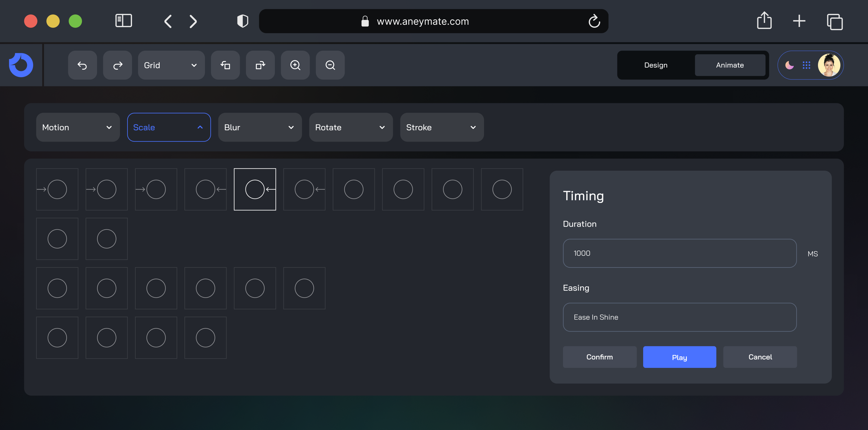868x430 pixels.
Task: Click the Duration input field
Action: click(x=679, y=253)
